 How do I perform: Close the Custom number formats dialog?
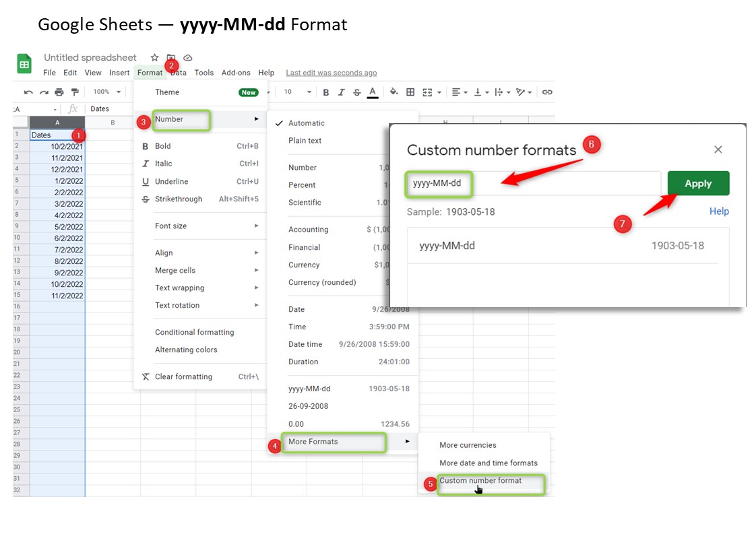coord(718,149)
